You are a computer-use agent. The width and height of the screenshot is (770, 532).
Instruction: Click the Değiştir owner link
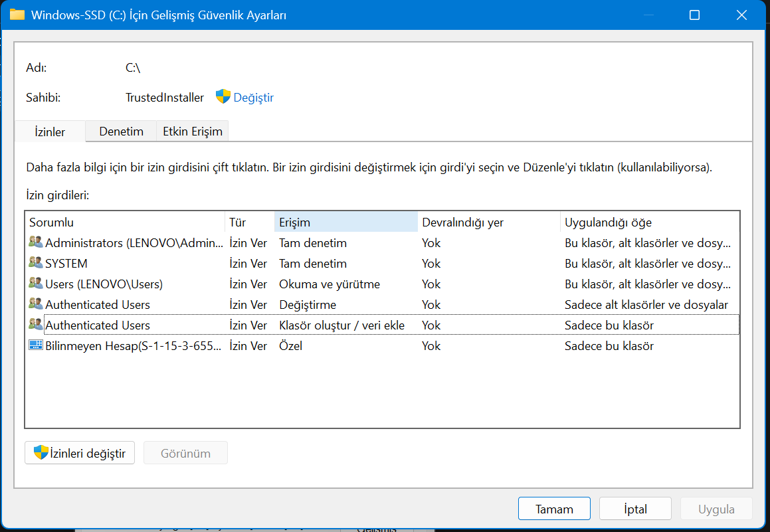click(253, 97)
